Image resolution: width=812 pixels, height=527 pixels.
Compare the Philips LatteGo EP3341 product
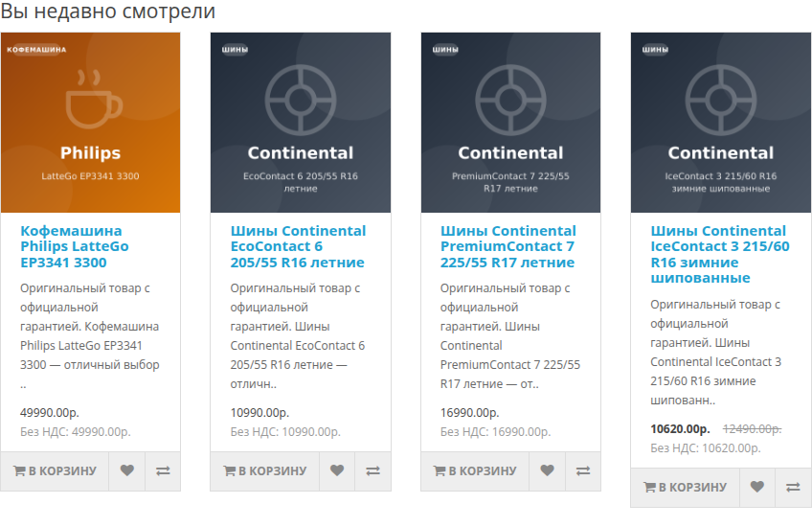163,471
